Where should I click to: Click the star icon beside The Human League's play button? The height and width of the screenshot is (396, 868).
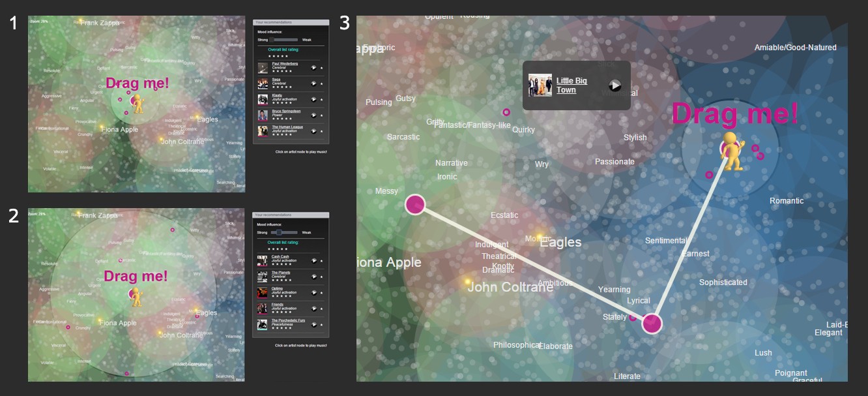322,131
